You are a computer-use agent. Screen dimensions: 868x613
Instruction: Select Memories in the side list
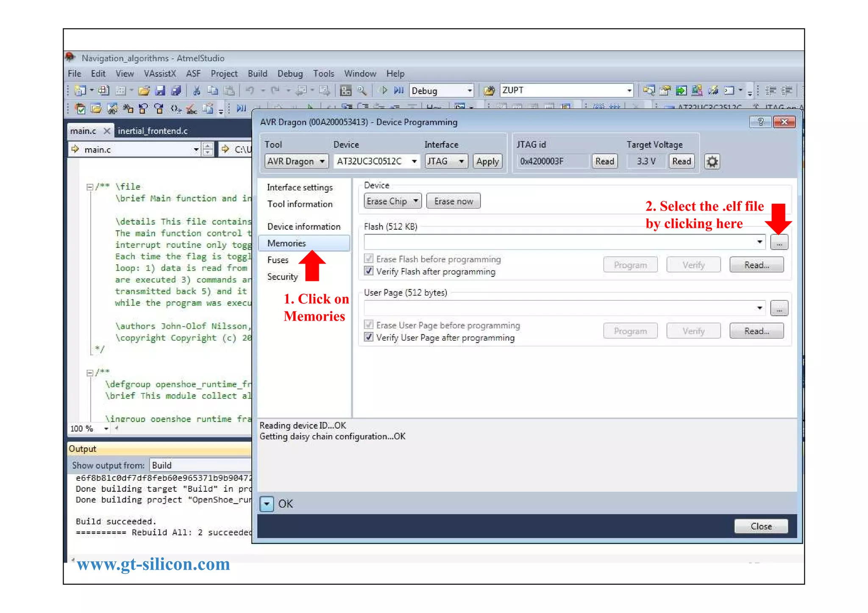coord(287,243)
